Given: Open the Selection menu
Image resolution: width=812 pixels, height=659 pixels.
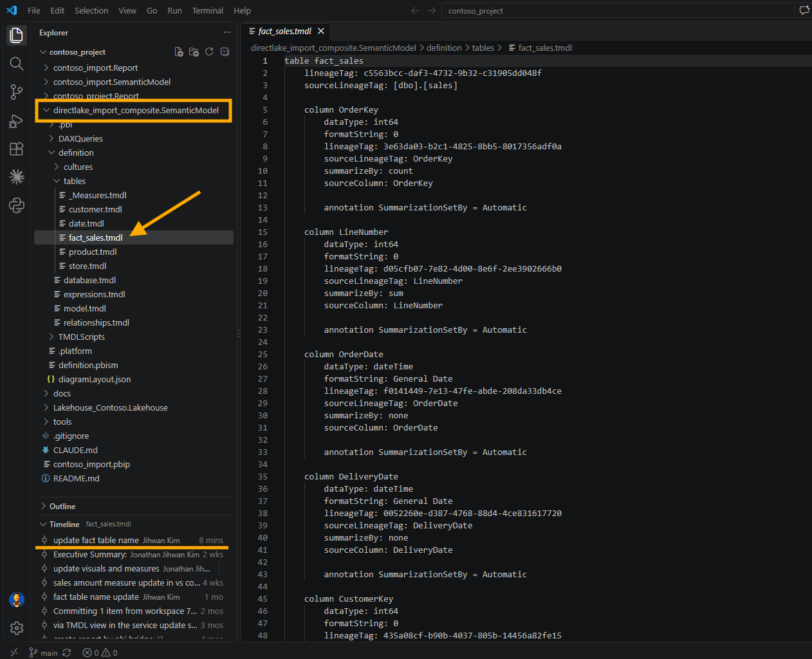Looking at the screenshot, I should [x=91, y=10].
